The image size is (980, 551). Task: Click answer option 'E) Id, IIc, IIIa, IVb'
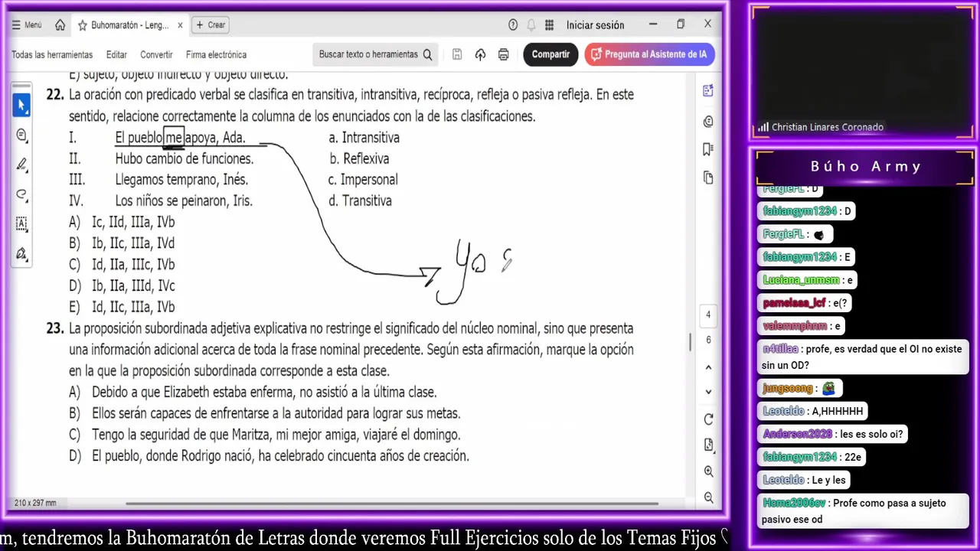[122, 307]
